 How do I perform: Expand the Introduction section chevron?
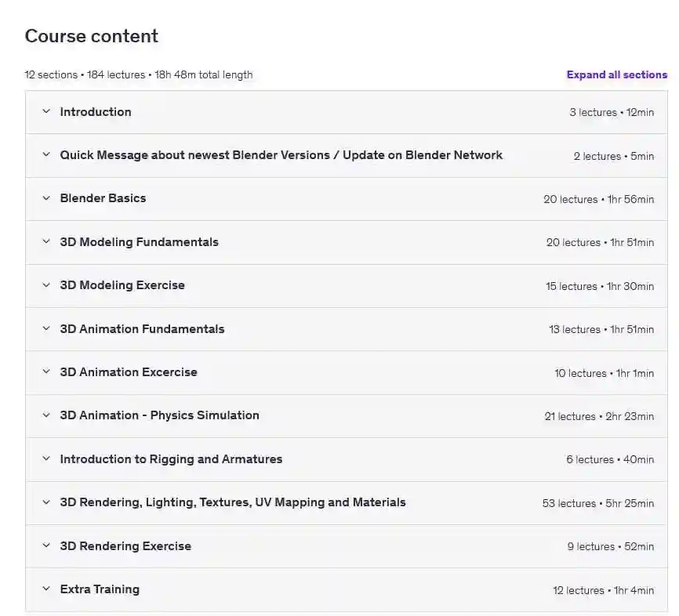tap(46, 112)
